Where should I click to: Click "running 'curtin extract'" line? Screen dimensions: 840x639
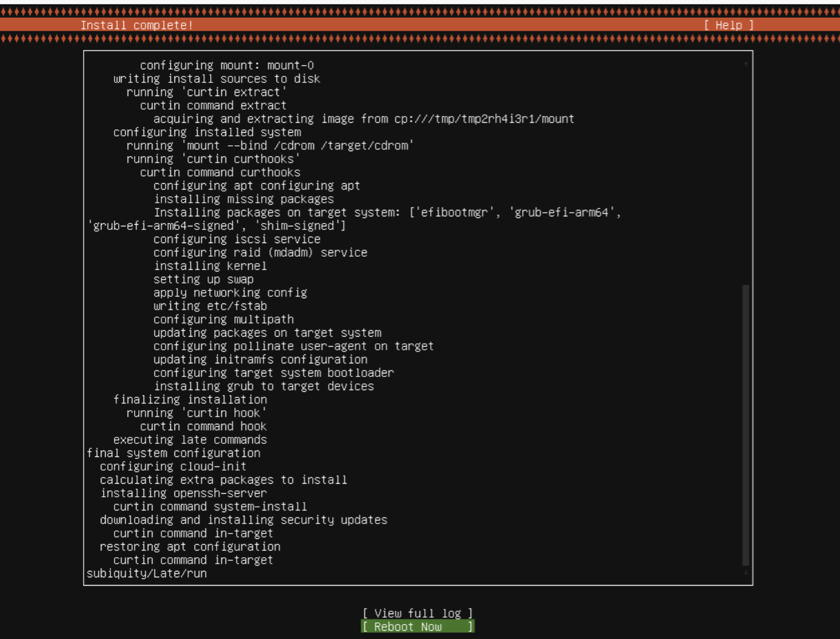[x=206, y=92]
